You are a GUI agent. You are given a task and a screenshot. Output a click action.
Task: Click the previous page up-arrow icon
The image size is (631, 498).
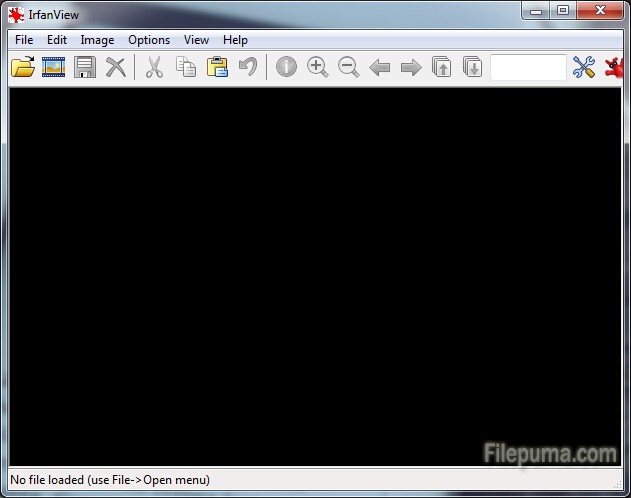pyautogui.click(x=442, y=68)
